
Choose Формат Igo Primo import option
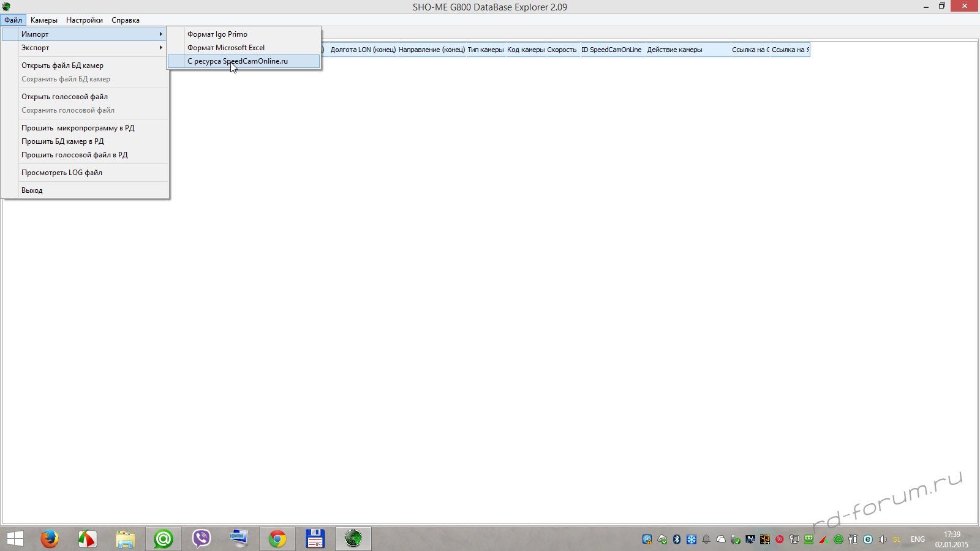click(244, 34)
